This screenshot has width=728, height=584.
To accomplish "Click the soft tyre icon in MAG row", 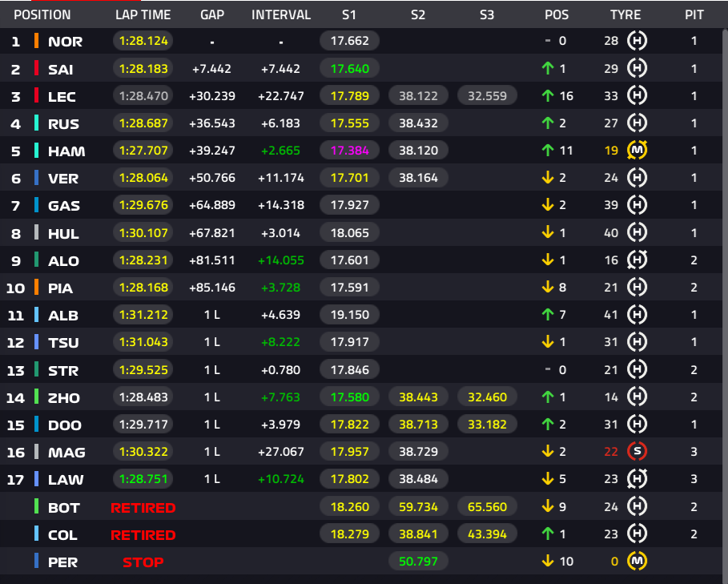I will (637, 451).
